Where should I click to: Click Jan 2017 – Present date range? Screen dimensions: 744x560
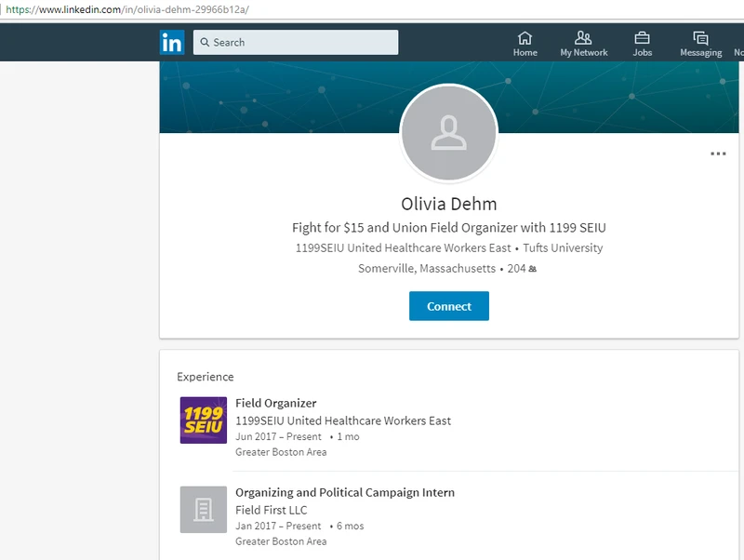coord(278,526)
